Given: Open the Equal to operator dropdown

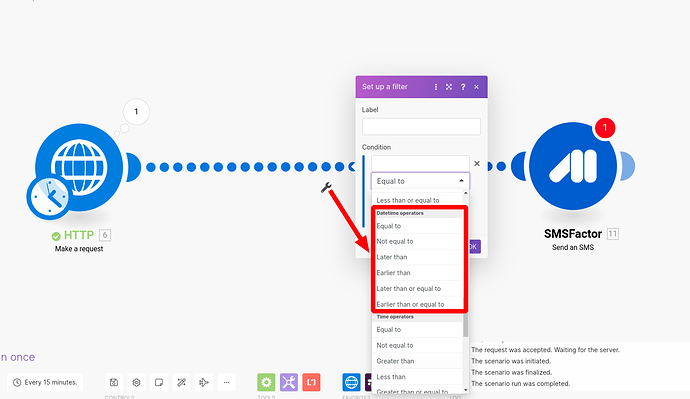Looking at the screenshot, I should 420,181.
